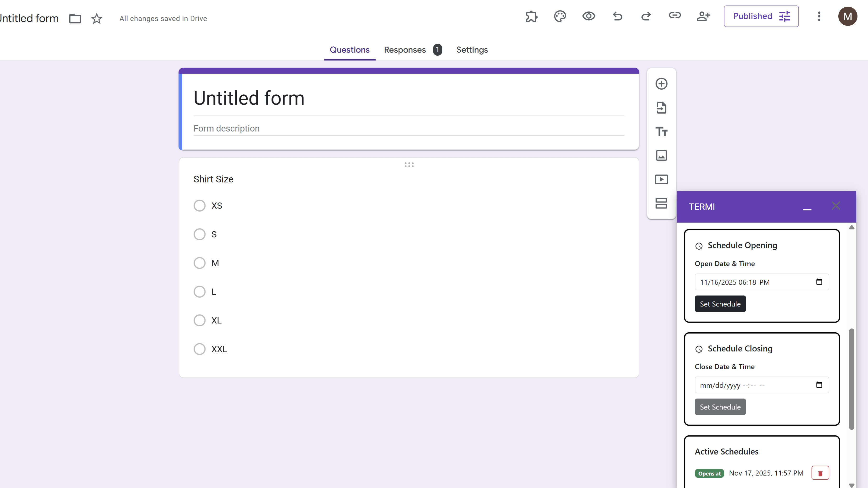The width and height of the screenshot is (868, 488).
Task: Select the XS shirt size option
Action: [200, 205]
